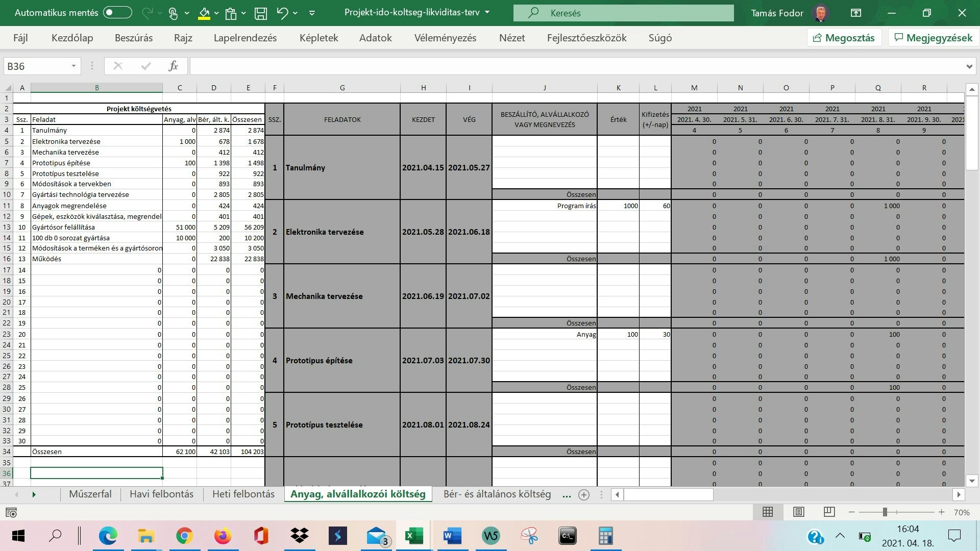This screenshot has width=980, height=551.
Task: Switch to Page Break Preview icon
Action: click(829, 512)
